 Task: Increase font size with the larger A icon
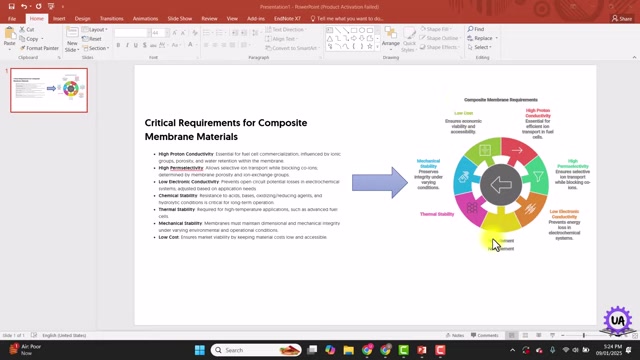click(x=175, y=33)
